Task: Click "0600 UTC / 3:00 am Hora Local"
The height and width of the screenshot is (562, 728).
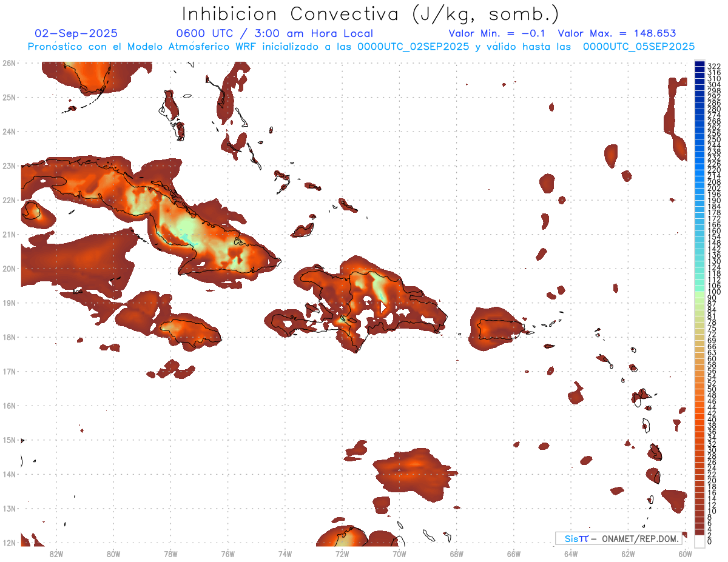Action: click(x=274, y=33)
